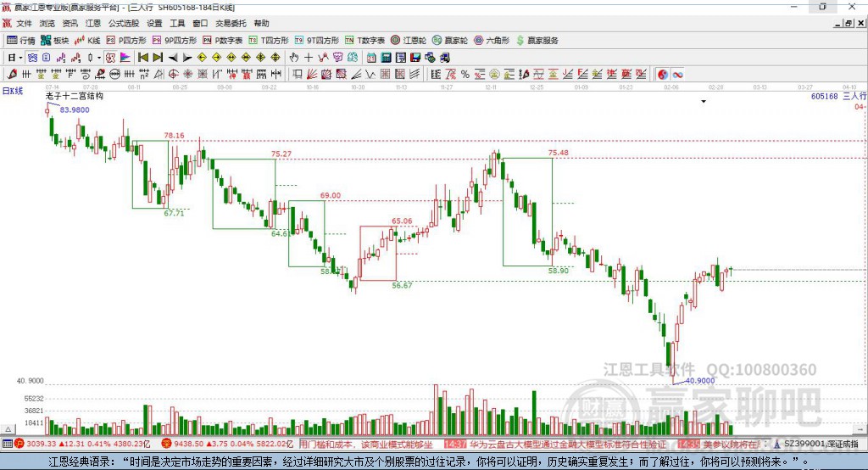Image resolution: width=868 pixels, height=470 pixels.
Task: Select the circled target cycle tool
Action: click(x=173, y=74)
